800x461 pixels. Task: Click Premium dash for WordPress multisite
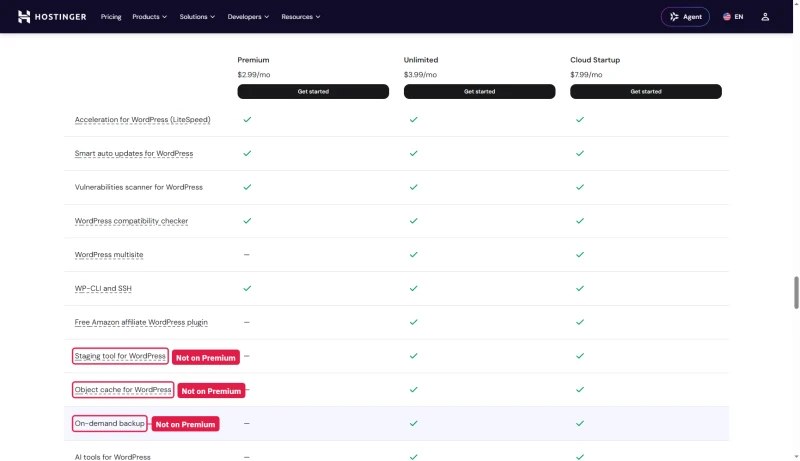246,254
